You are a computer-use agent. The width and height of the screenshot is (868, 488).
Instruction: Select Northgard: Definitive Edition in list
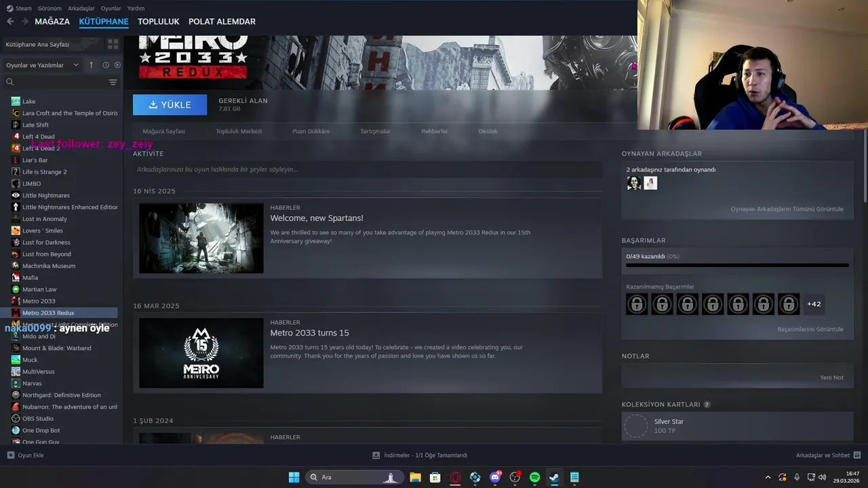click(x=64, y=395)
